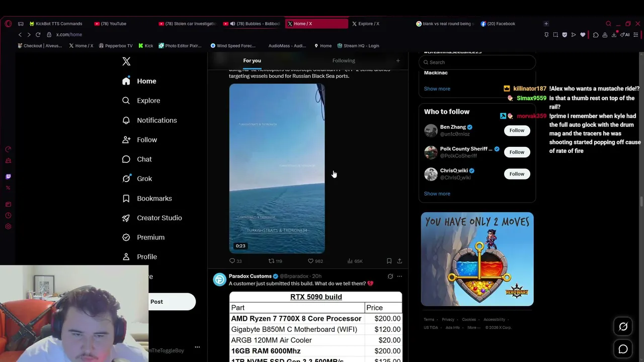The image size is (644, 362).
Task: Show more trending topics
Action: coord(437,88)
